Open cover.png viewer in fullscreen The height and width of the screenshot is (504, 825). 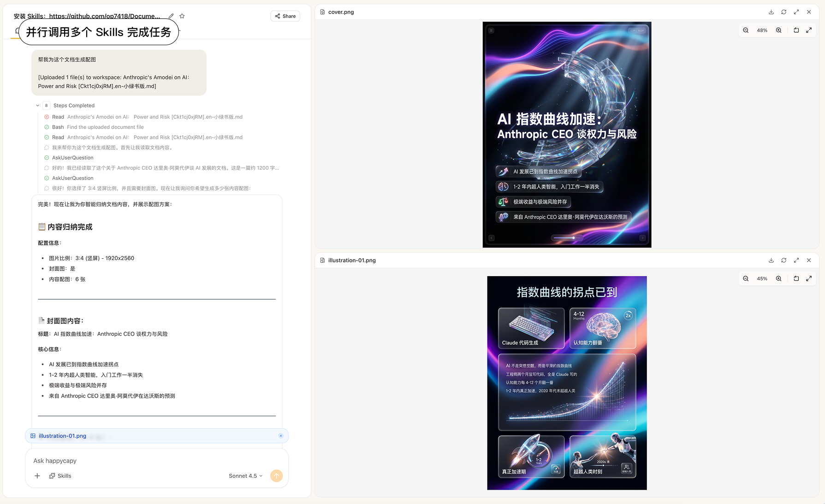(x=809, y=30)
